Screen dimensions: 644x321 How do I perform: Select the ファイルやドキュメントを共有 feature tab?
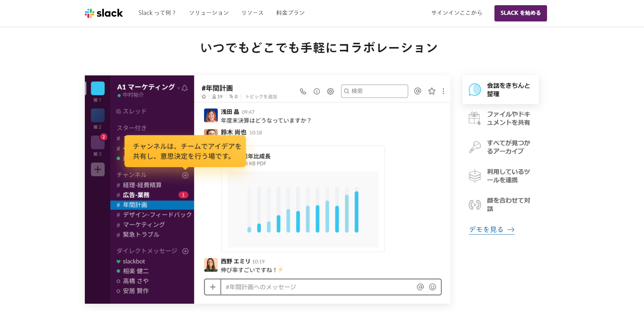click(x=500, y=118)
